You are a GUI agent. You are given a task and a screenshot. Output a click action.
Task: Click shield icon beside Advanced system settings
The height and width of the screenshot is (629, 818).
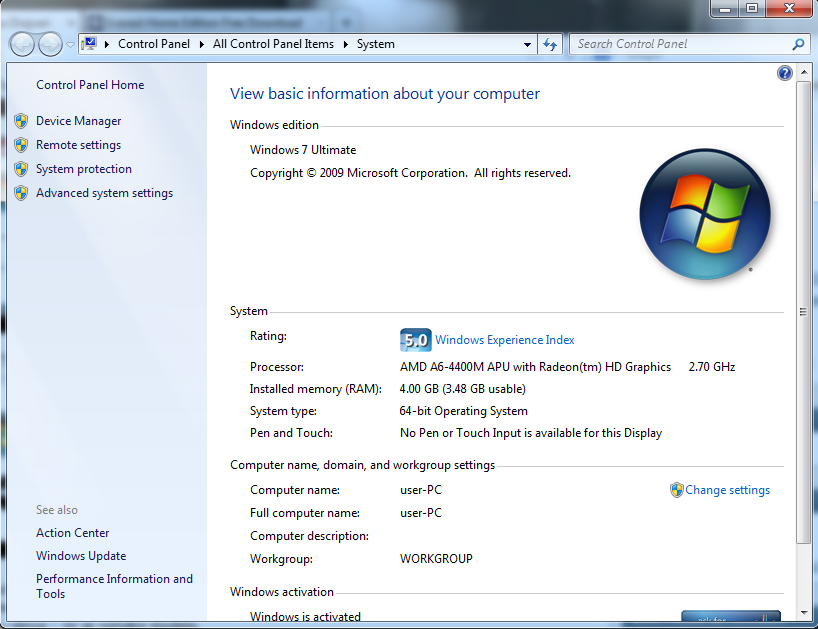(x=21, y=193)
